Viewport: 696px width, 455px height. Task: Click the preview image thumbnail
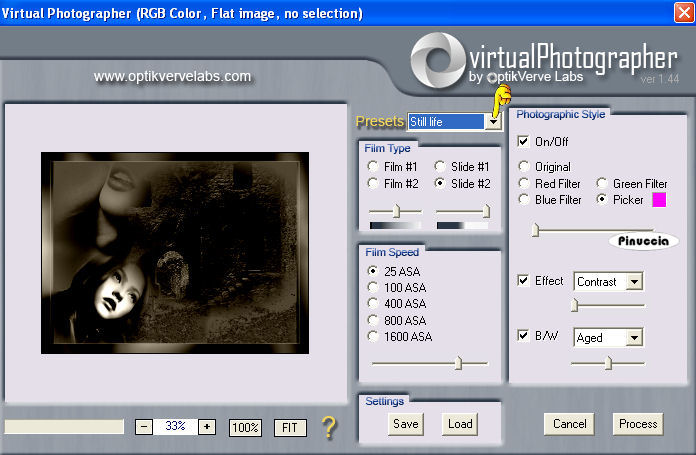tap(175, 253)
